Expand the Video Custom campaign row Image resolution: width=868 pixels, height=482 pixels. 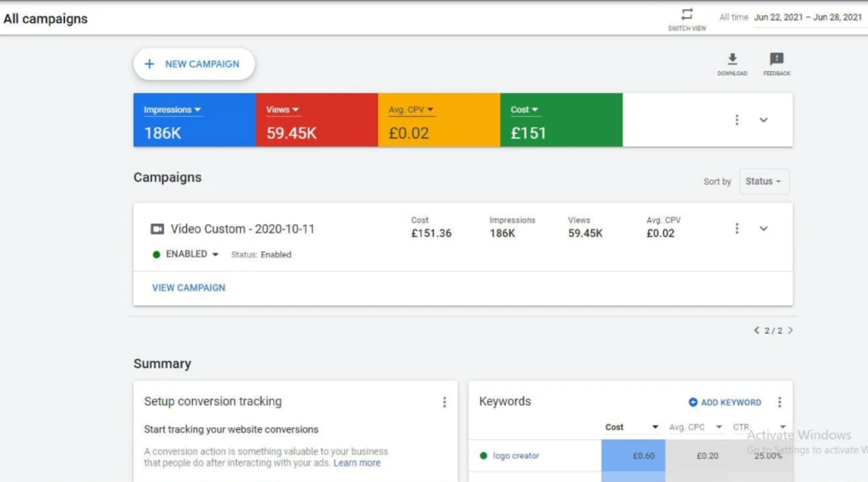coord(763,229)
